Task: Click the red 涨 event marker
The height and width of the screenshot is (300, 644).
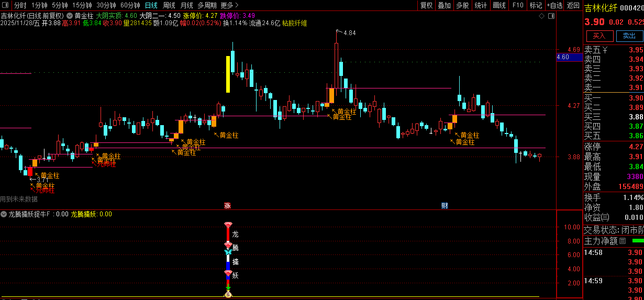Action: coord(227,206)
